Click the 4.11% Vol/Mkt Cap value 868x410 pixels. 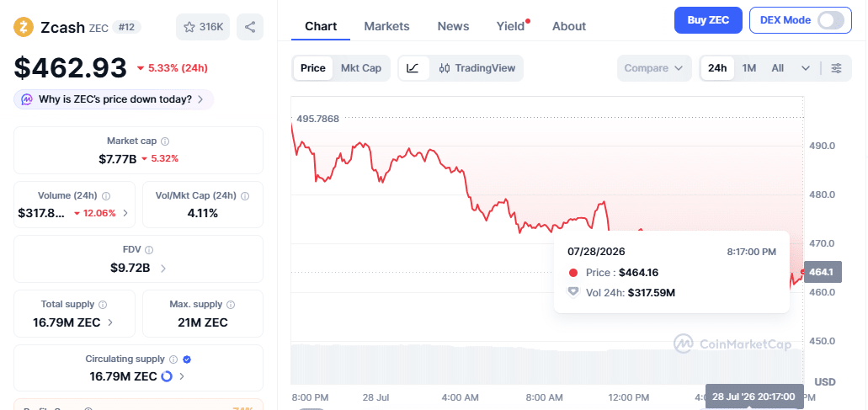(x=203, y=213)
